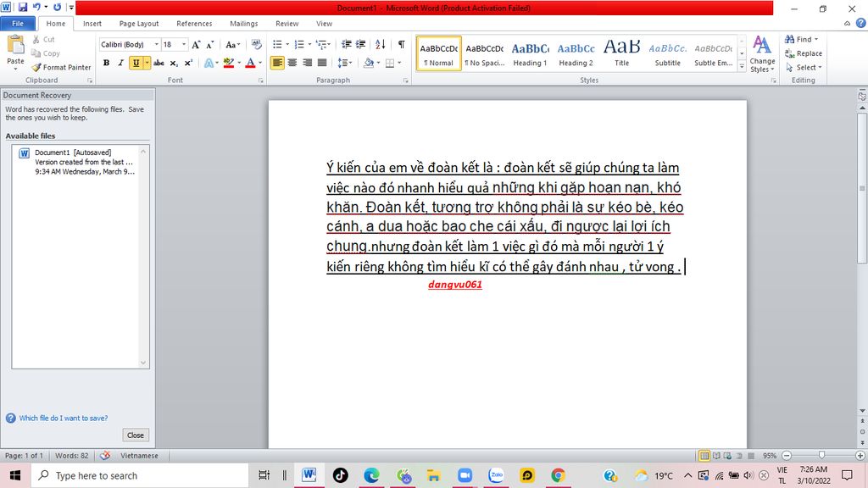Select the Format Painter tool
Screen dimensions: 868x488
pos(61,68)
